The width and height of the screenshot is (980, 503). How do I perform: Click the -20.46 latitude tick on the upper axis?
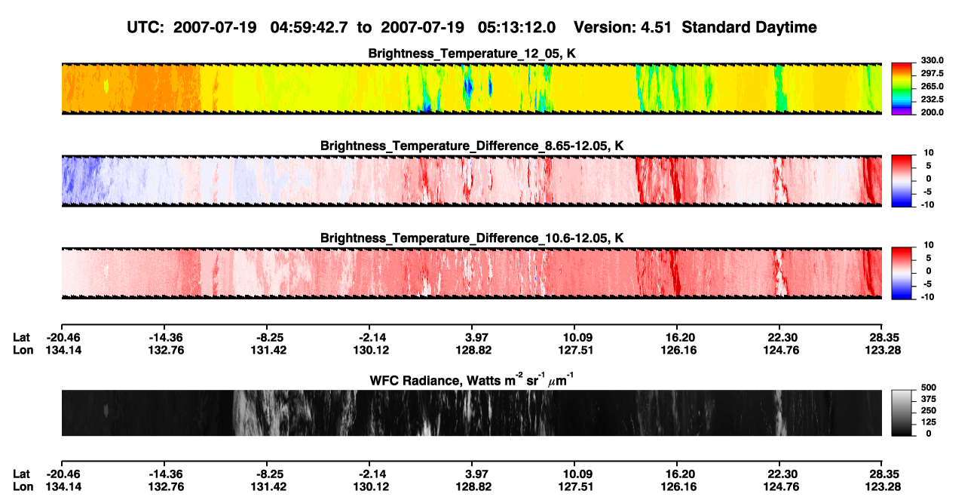tap(63, 337)
